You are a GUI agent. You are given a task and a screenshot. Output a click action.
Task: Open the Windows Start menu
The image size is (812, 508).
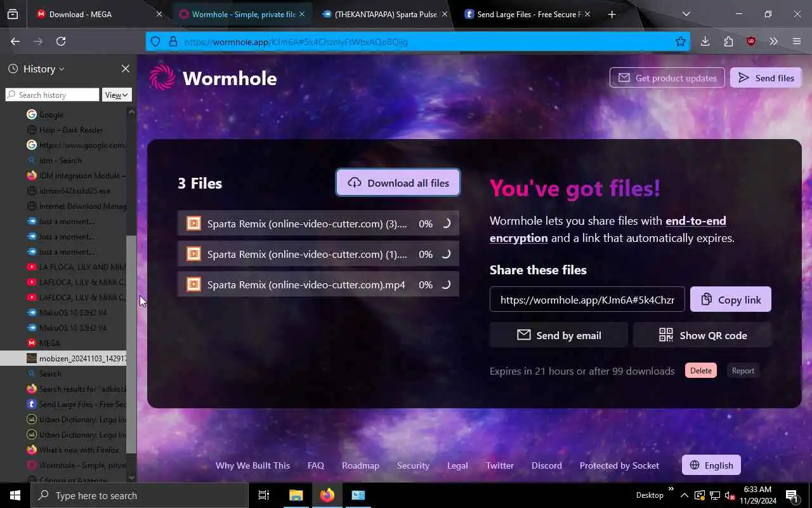pos(15,495)
